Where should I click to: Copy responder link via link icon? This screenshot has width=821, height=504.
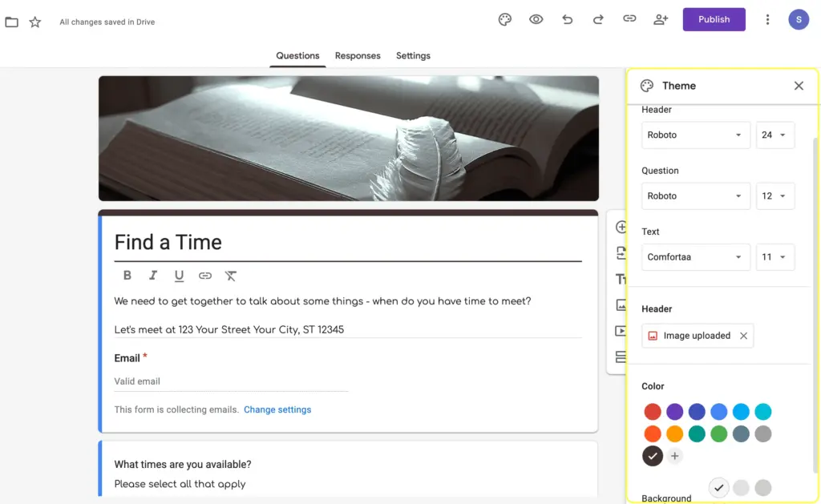pos(629,20)
